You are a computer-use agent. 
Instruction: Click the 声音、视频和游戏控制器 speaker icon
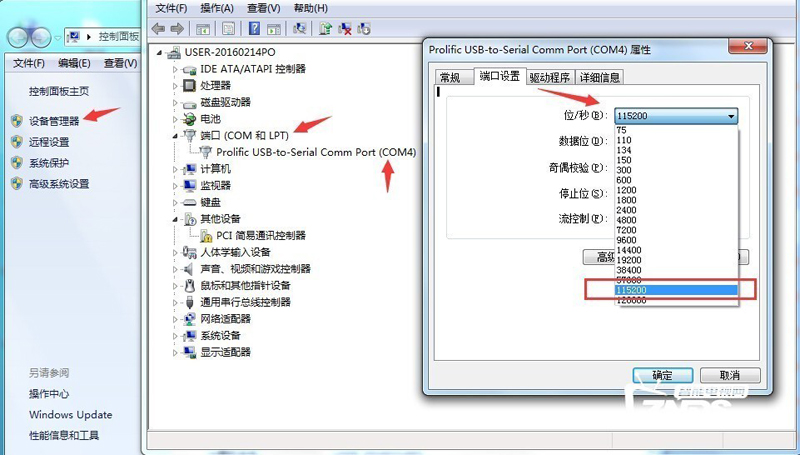[x=188, y=269]
